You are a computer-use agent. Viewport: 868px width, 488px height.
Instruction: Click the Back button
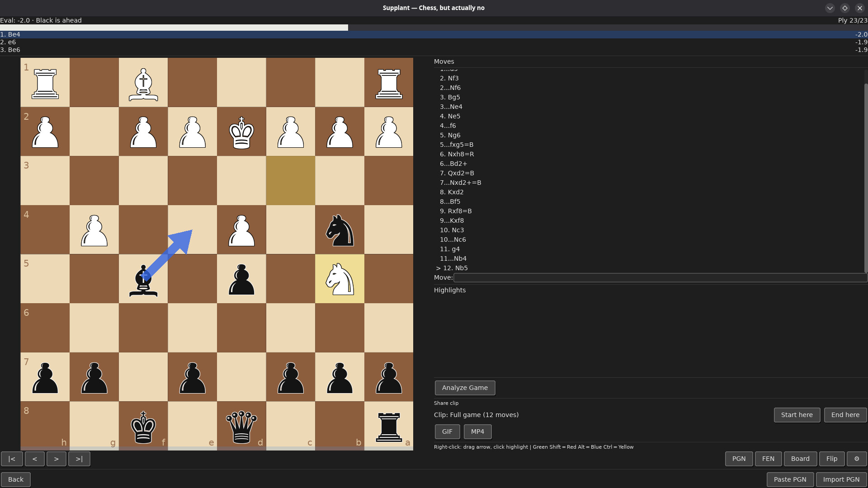coord(16,479)
